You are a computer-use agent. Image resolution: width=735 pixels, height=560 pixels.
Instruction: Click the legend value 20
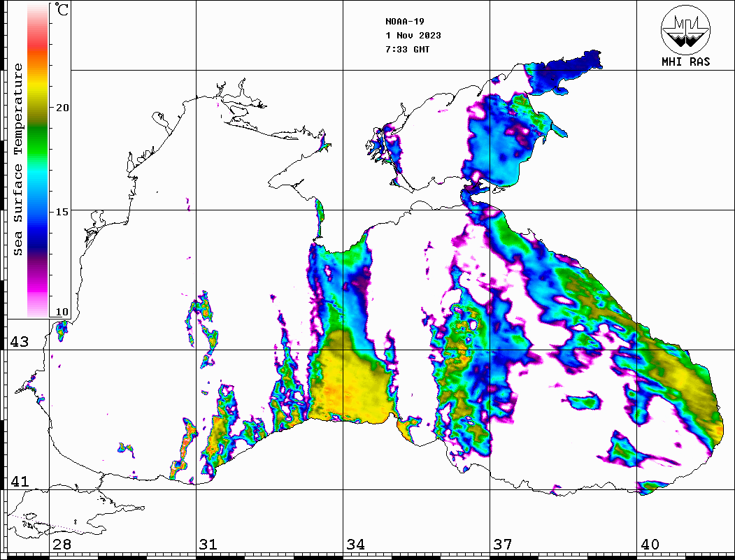click(62, 108)
